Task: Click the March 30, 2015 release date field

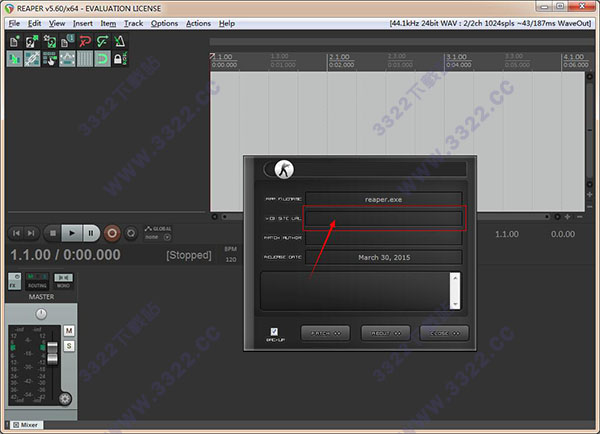Action: [x=383, y=258]
